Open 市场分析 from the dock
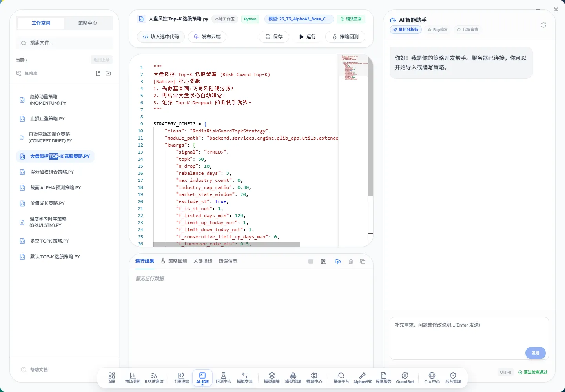Viewport: 565px width, 392px height. [133, 378]
